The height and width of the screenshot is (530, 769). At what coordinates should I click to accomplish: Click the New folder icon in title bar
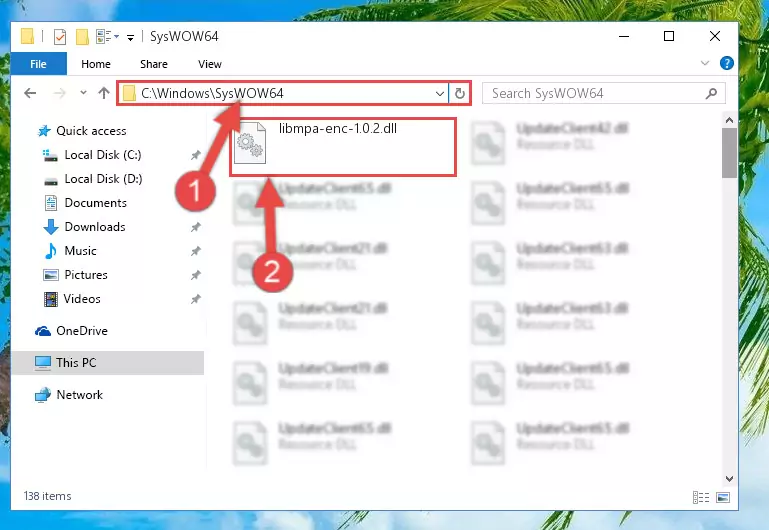[x=82, y=36]
